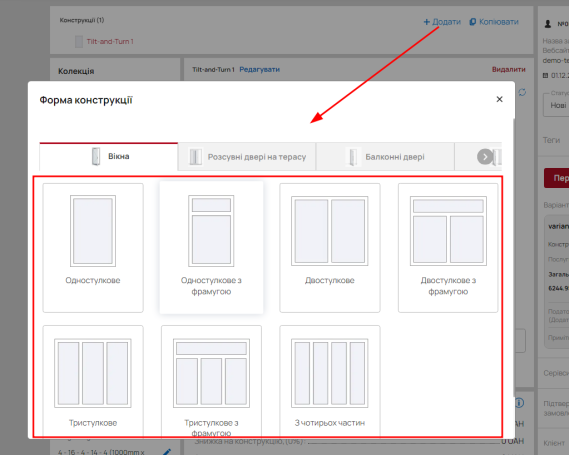
Task: Click the info icon at right edge
Action: tap(520, 403)
